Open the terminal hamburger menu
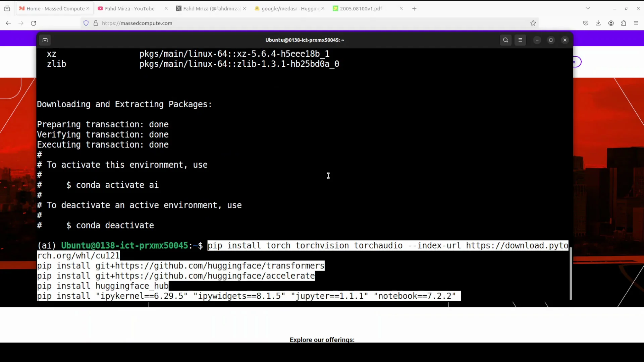644x362 pixels. tap(520, 40)
